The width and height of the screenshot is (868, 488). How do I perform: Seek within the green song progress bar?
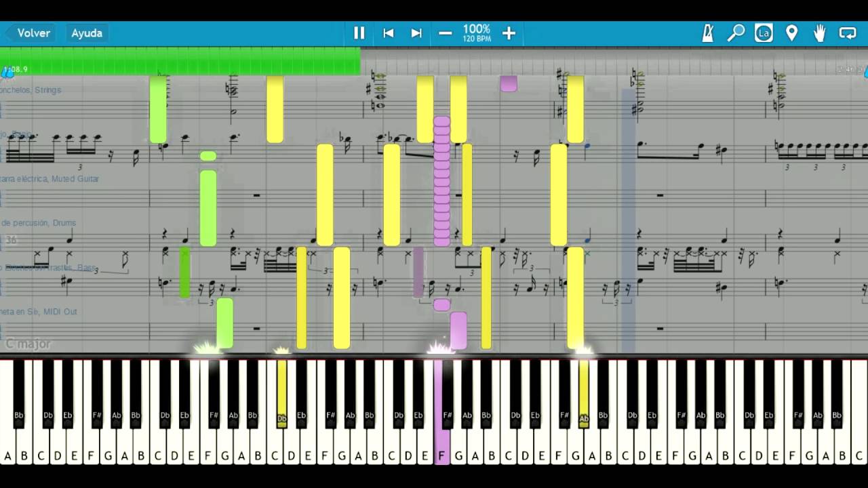pyautogui.click(x=180, y=61)
